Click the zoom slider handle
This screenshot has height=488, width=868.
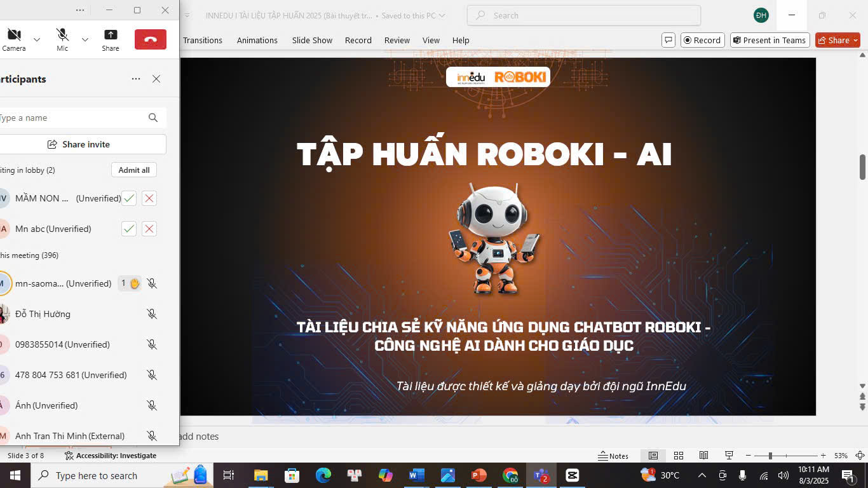[770, 456]
